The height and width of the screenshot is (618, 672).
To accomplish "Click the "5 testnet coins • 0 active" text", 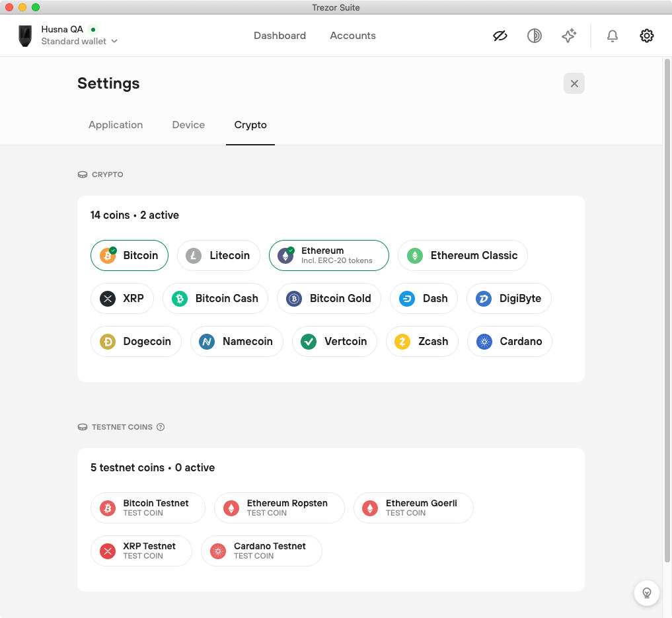I will click(153, 467).
